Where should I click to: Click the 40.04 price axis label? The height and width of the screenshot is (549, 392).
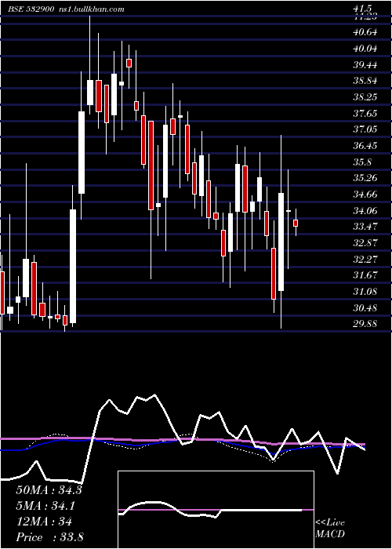point(365,49)
